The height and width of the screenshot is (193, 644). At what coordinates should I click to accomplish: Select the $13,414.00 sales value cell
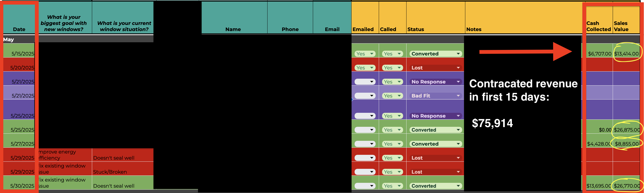pyautogui.click(x=626, y=54)
